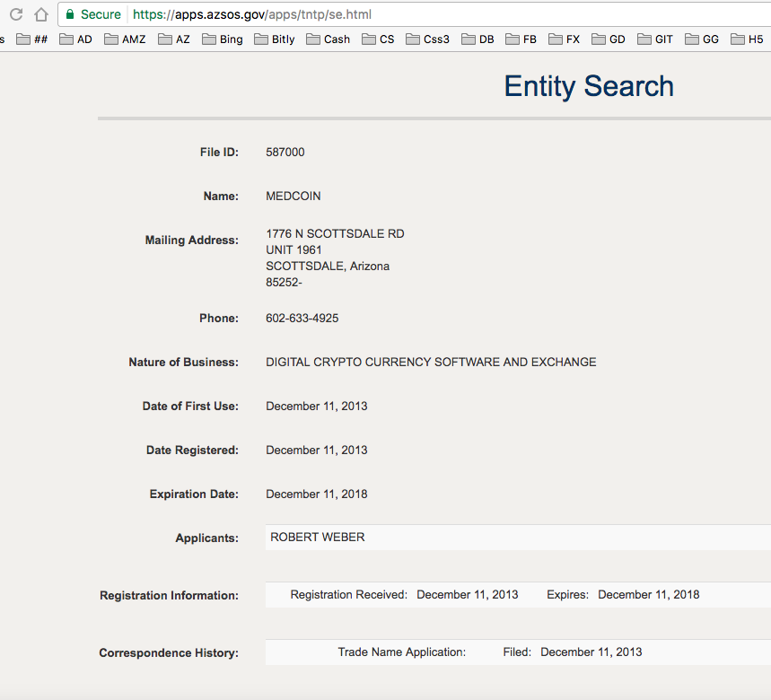
Task: Click the UNIT 1961 address line
Action: click(x=294, y=250)
